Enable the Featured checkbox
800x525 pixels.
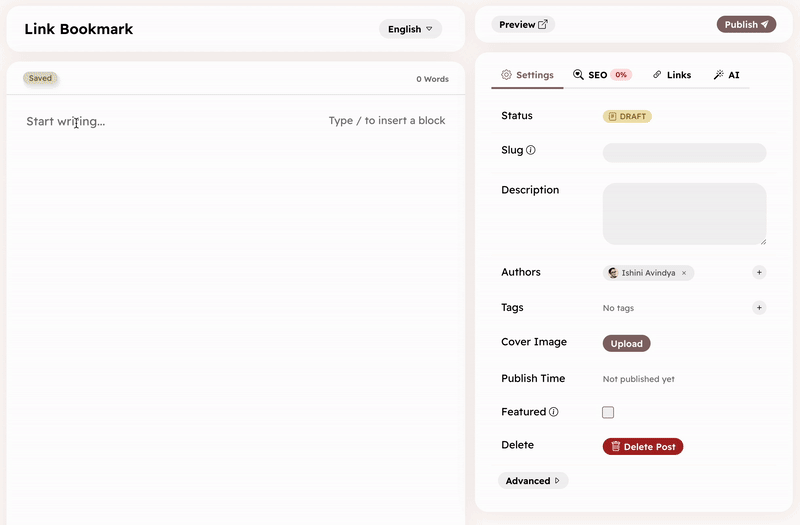point(608,412)
